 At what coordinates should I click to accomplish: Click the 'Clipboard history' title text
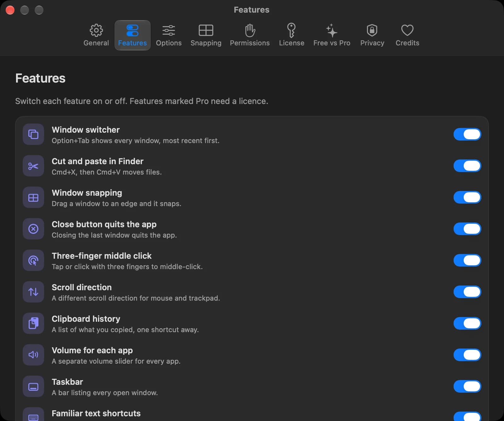[x=86, y=319]
